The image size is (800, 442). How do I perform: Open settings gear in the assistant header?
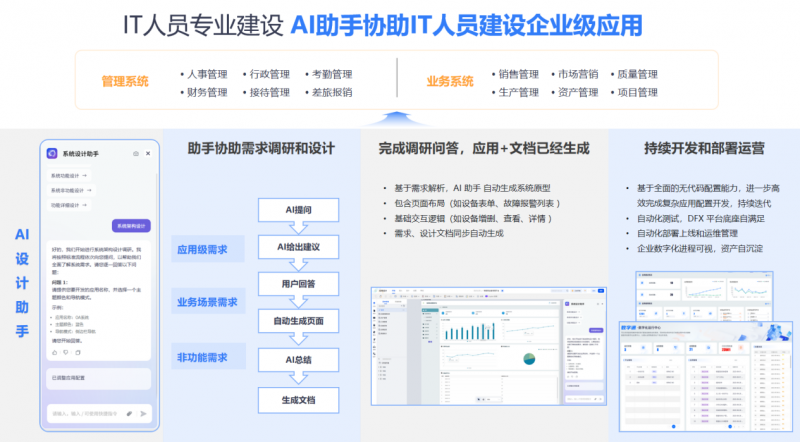[x=135, y=155]
